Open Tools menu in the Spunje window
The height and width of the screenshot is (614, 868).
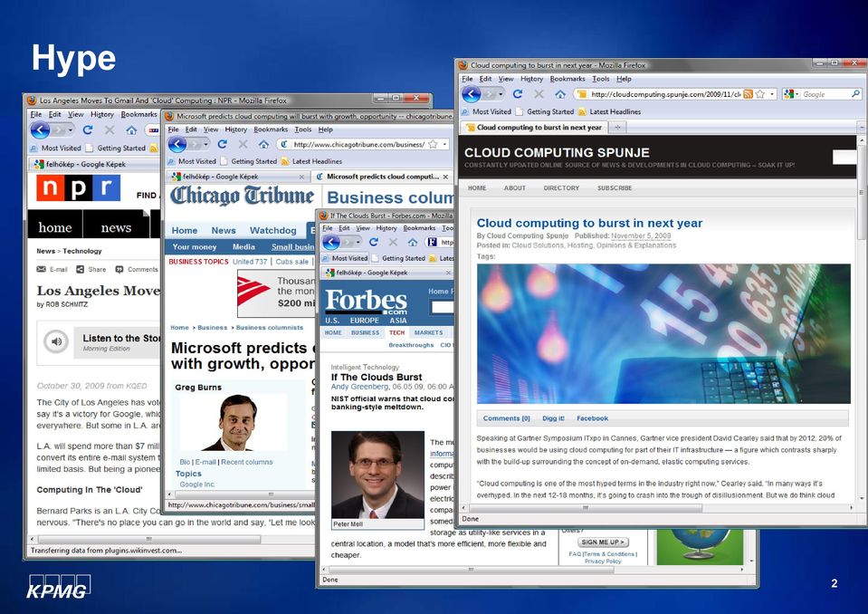[x=601, y=79]
